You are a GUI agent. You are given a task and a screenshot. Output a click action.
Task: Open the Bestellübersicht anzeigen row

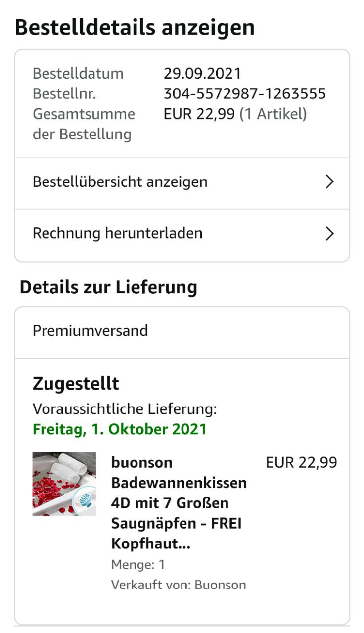point(120,182)
